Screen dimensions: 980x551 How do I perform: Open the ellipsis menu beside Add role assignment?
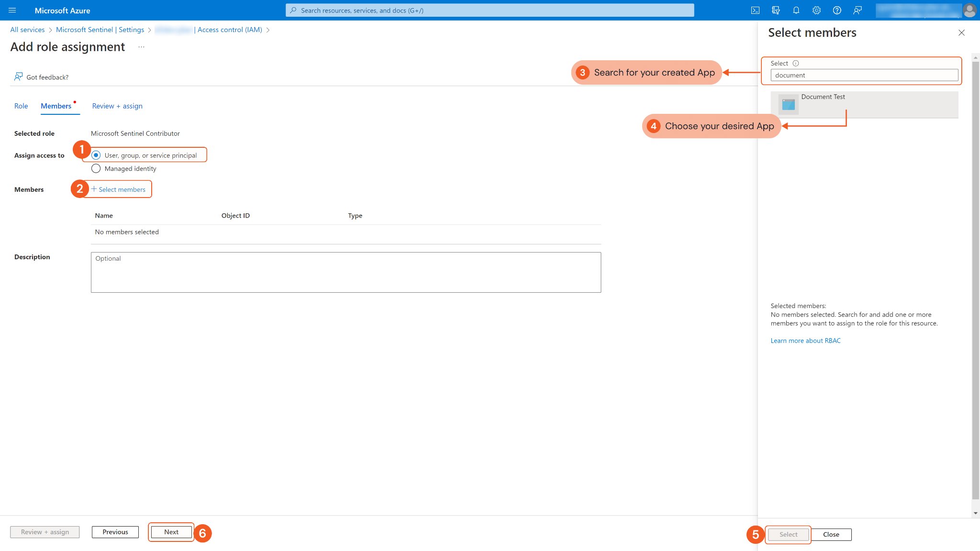tap(141, 47)
